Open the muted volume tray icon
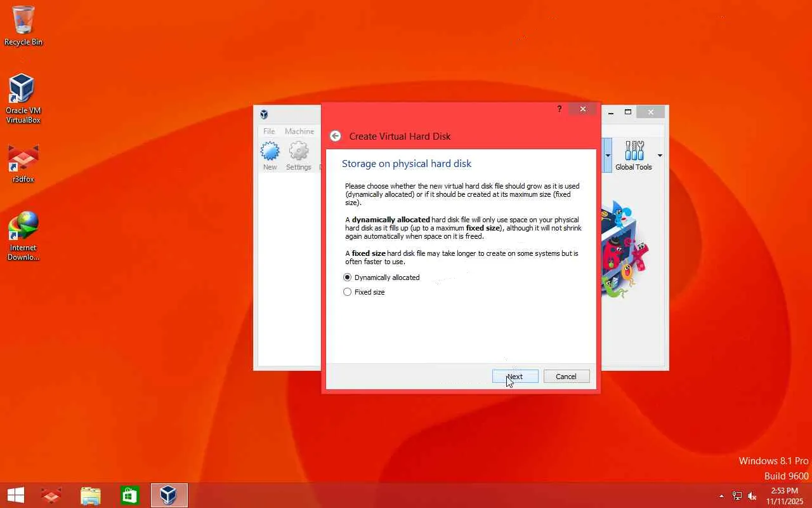The height and width of the screenshot is (508, 812). (752, 496)
